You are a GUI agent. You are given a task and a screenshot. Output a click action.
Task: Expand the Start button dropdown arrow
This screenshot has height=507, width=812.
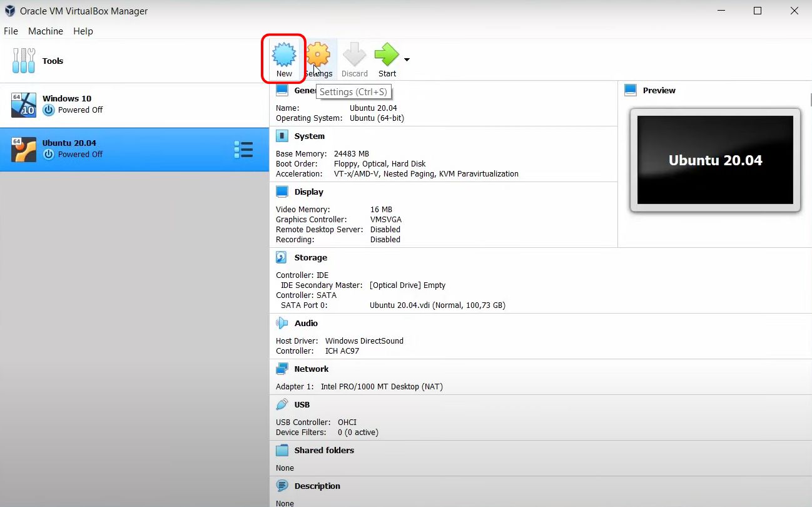click(406, 59)
